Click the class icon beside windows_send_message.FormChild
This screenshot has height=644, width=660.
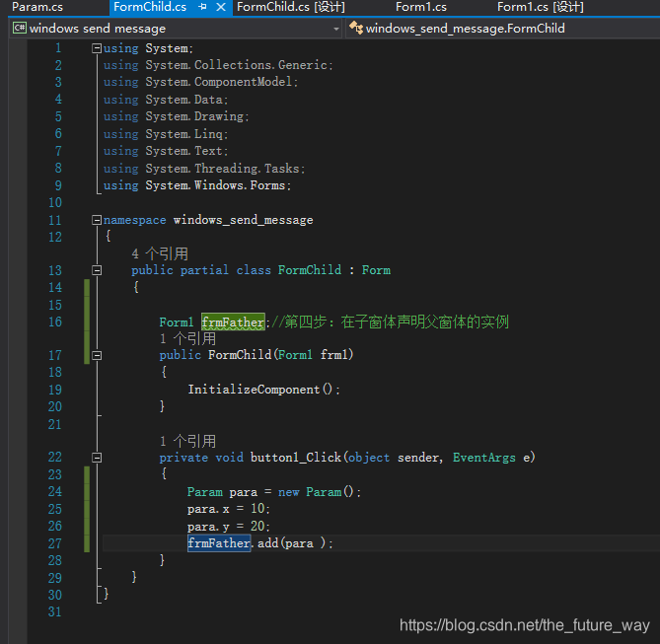(x=356, y=28)
